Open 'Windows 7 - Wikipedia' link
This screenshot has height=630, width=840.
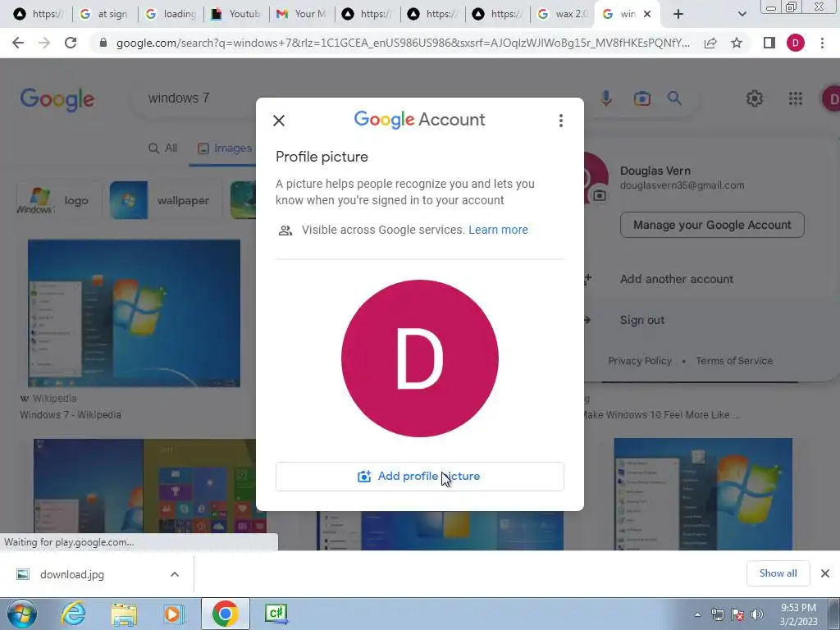(x=71, y=414)
